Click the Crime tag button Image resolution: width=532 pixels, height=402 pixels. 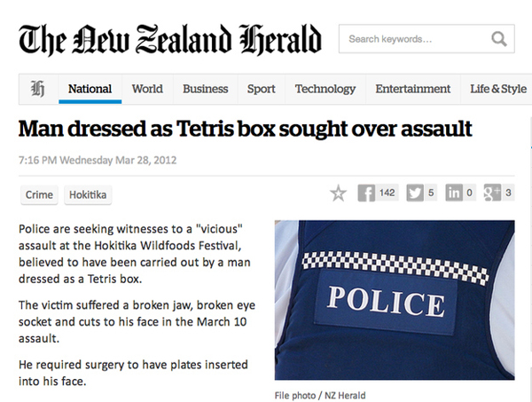[39, 195]
